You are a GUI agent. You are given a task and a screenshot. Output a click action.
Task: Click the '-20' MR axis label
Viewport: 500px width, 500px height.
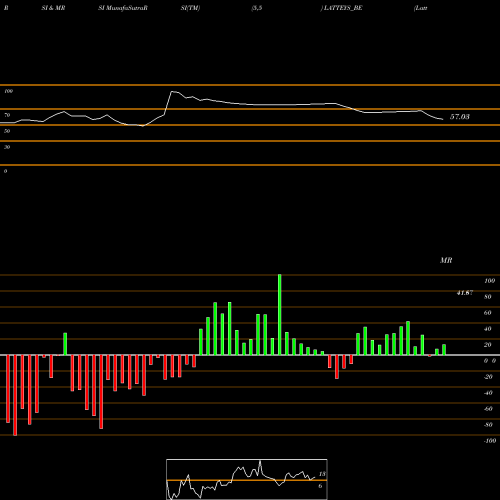[x=488, y=377]
